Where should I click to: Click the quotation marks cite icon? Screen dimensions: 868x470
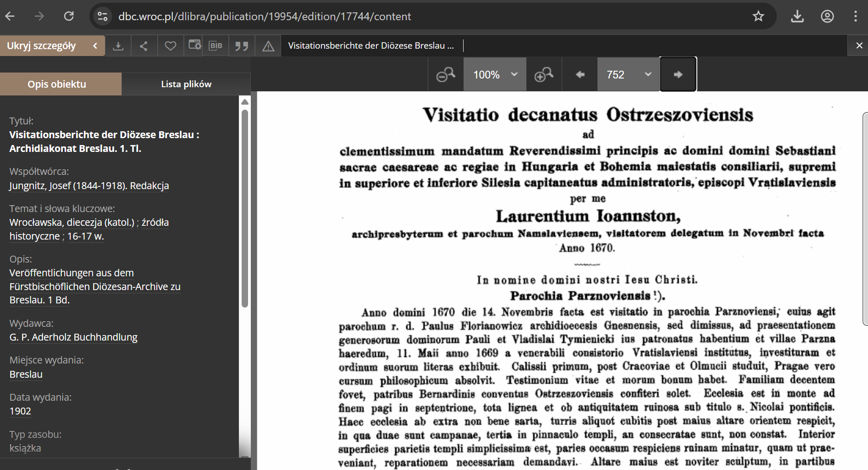coord(242,46)
